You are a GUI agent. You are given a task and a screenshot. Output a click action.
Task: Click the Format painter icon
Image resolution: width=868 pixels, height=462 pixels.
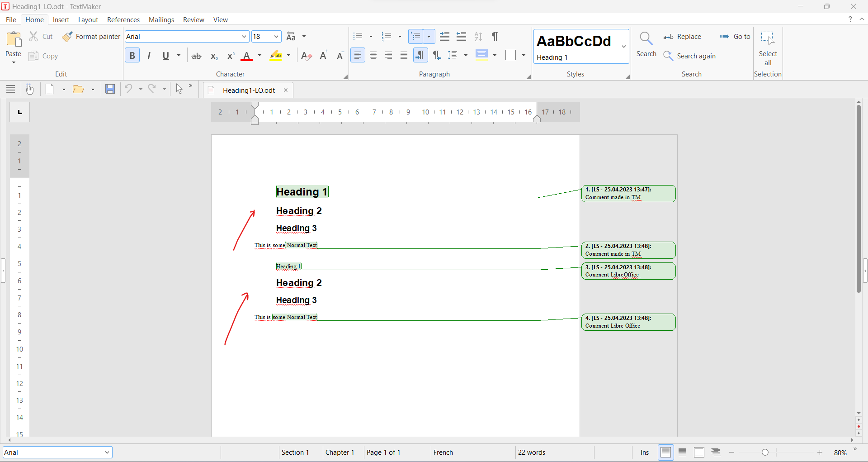pos(68,37)
